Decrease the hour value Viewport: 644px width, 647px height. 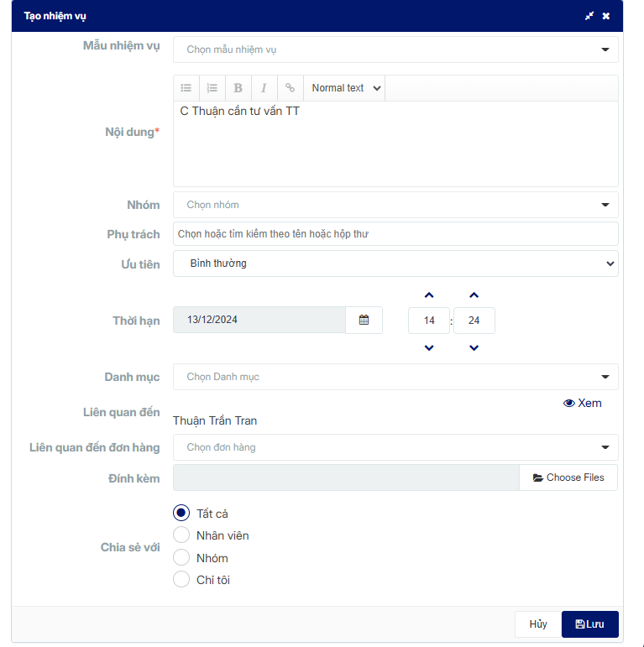[x=429, y=348]
